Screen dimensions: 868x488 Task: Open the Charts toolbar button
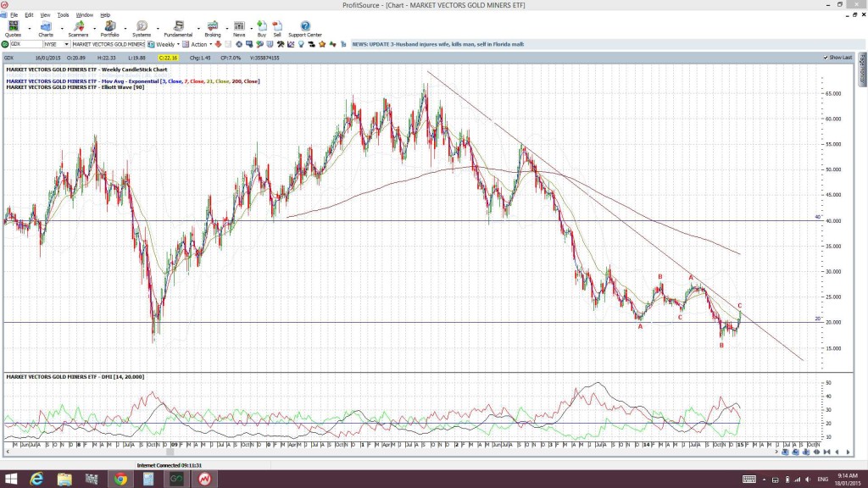46,29
